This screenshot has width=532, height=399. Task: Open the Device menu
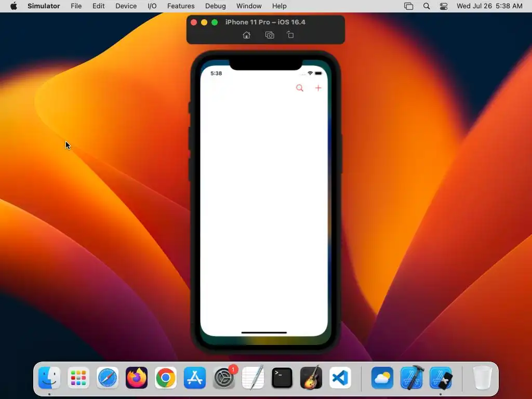pos(126,6)
